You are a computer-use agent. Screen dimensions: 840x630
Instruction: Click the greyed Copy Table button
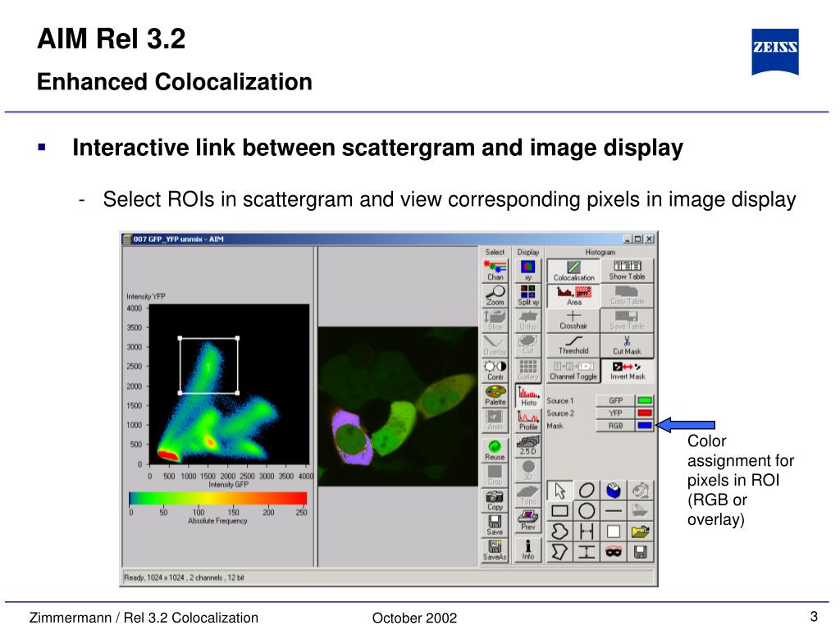point(628,295)
